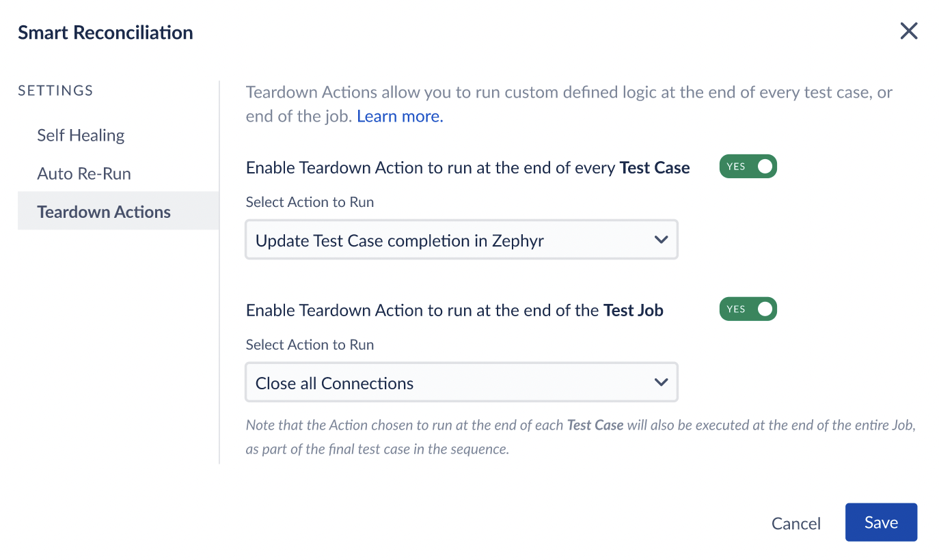Click the italic note about Test Case actions
This screenshot has height=560, width=939.
coord(580,437)
